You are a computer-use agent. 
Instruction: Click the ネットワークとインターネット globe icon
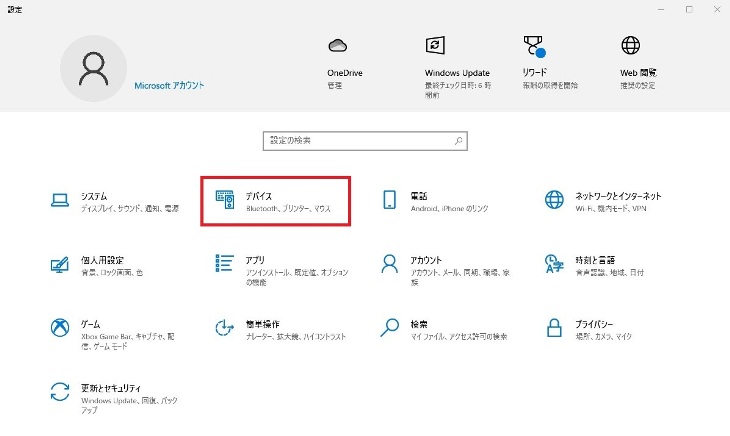[554, 200]
